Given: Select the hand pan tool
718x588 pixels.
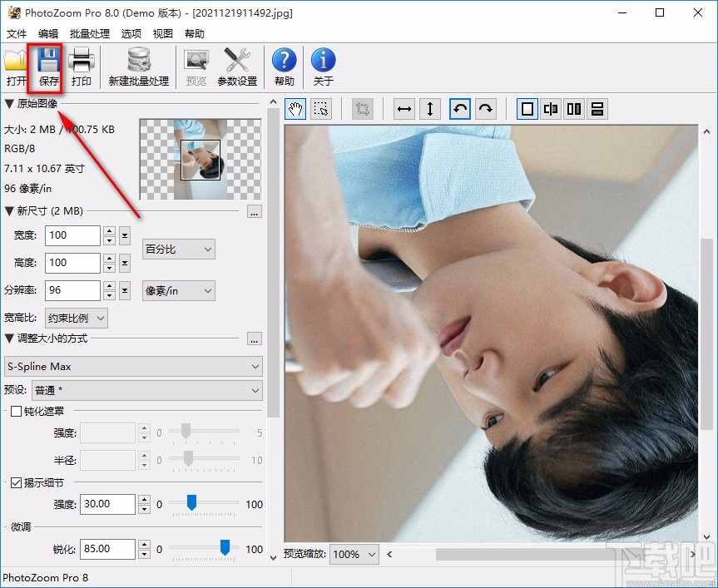Looking at the screenshot, I should click(x=296, y=109).
